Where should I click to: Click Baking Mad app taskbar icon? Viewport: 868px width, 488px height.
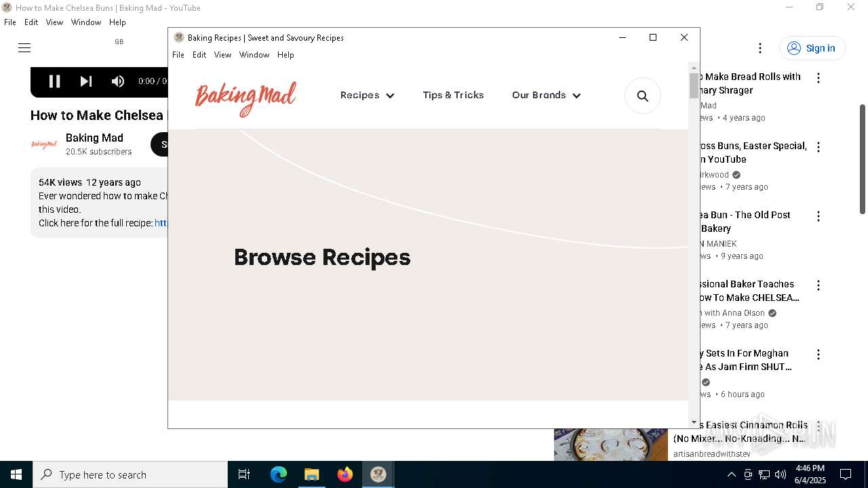pos(378,474)
